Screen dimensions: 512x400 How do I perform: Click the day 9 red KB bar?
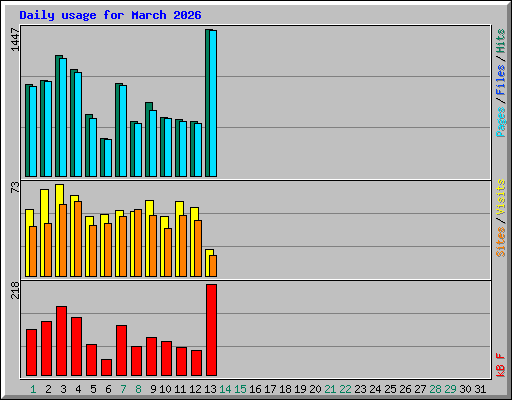pyautogui.click(x=151, y=357)
